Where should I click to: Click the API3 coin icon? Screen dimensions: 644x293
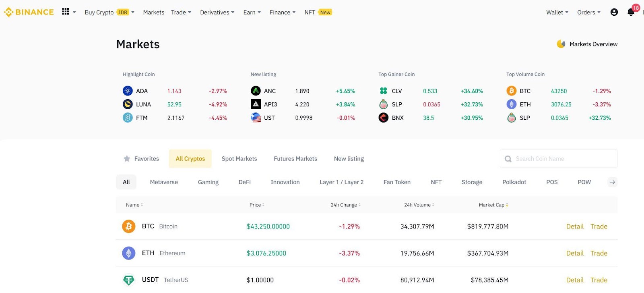256,104
